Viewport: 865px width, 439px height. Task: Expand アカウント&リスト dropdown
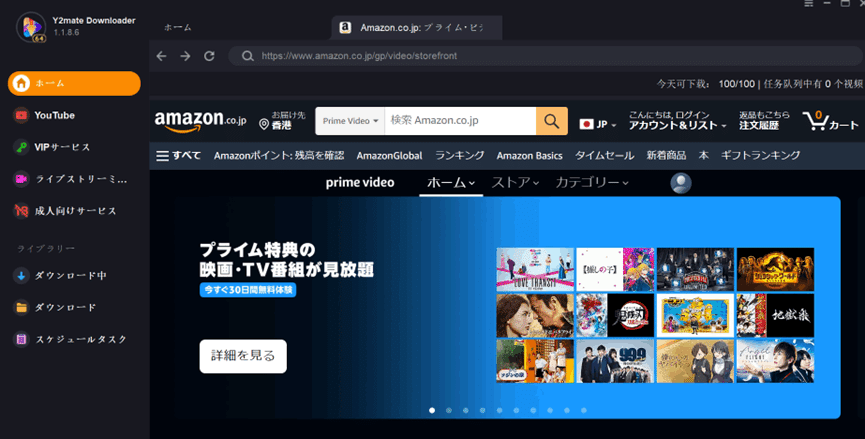pyautogui.click(x=677, y=121)
